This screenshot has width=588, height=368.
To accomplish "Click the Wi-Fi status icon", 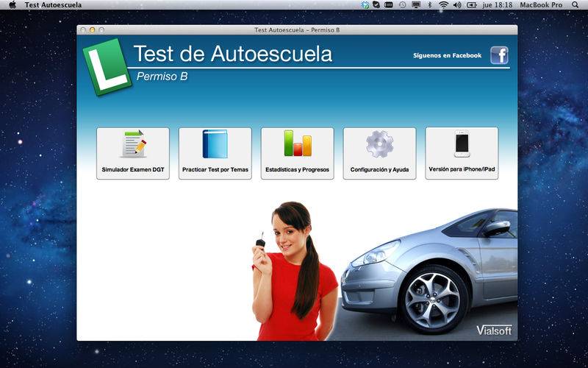I will 443,4.
